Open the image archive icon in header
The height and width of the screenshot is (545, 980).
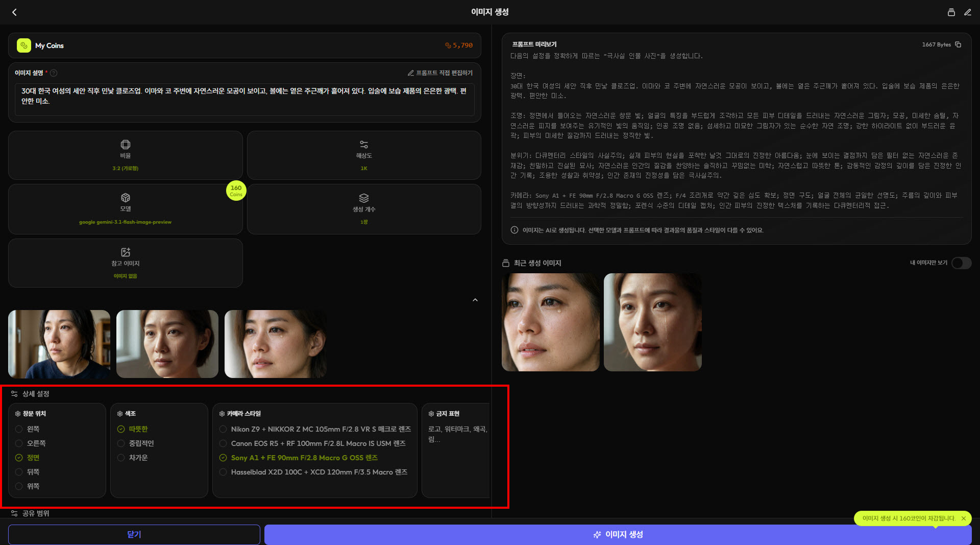(951, 12)
